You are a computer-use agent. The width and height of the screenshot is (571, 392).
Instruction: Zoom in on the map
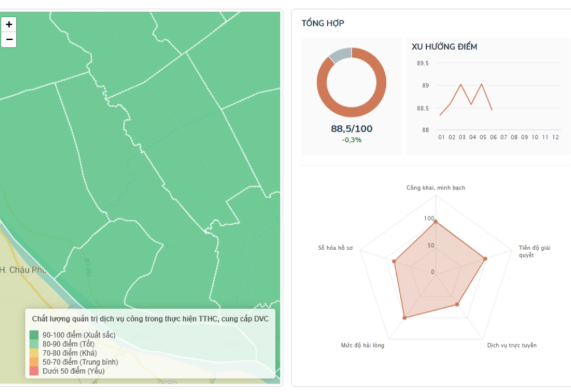coord(9,24)
